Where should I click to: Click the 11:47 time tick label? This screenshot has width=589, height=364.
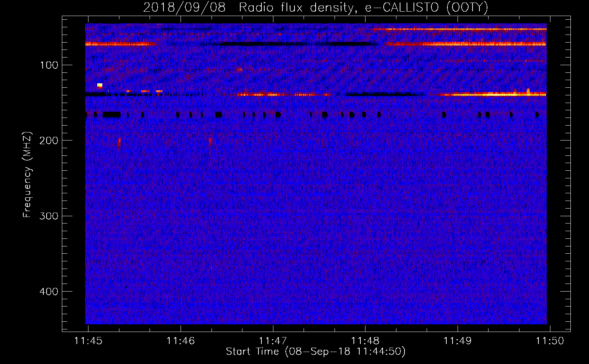coord(273,341)
